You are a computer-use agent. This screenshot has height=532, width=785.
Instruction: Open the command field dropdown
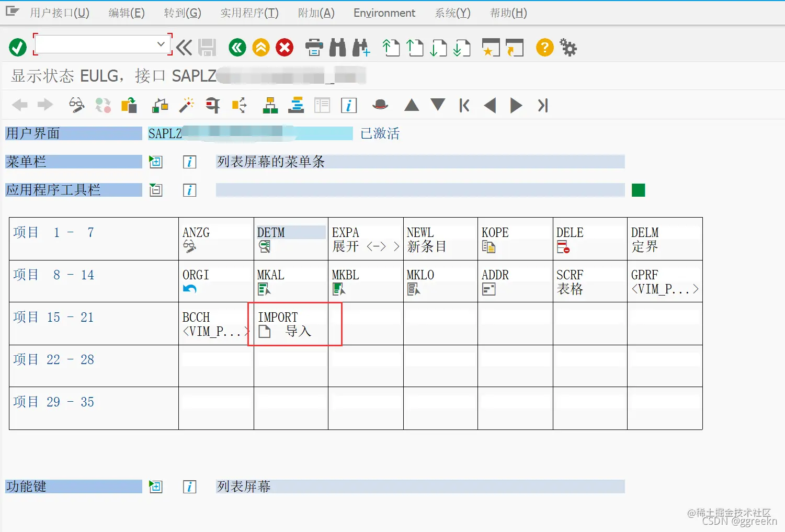[161, 44]
